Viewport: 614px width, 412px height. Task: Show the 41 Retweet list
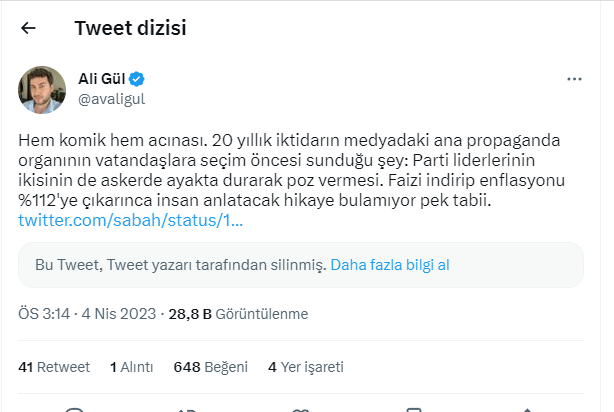click(54, 367)
